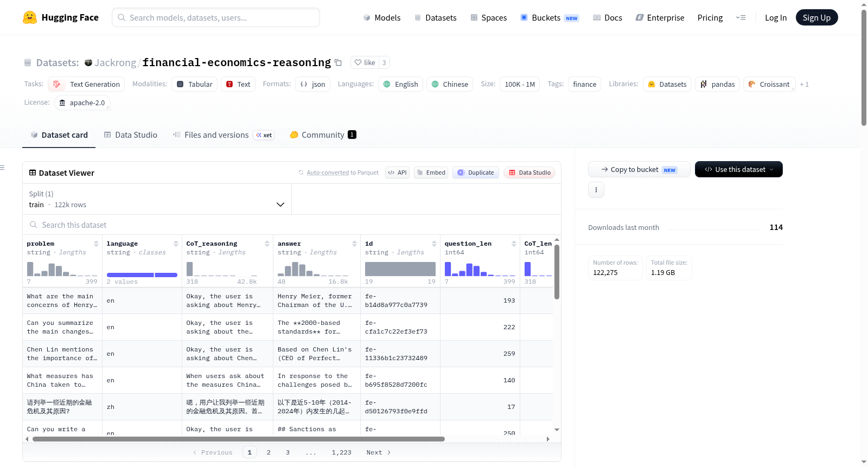Sort the id column using its arrows

[x=434, y=244]
